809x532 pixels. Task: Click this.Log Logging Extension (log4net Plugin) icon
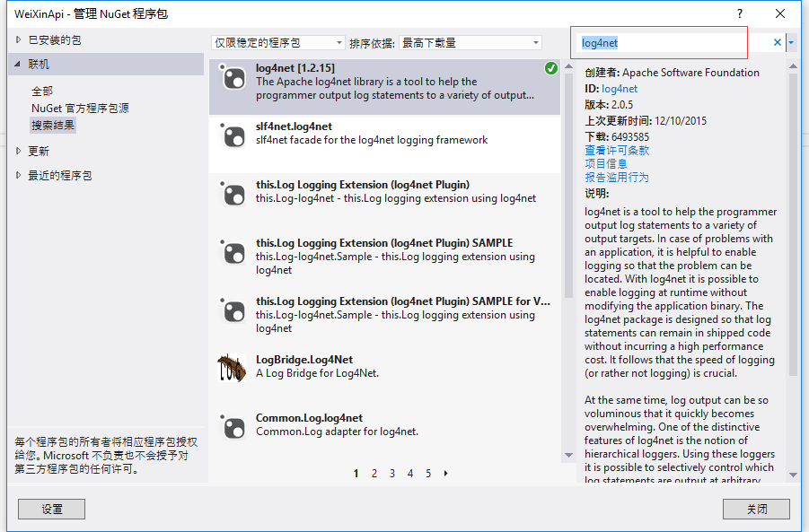coord(233,195)
